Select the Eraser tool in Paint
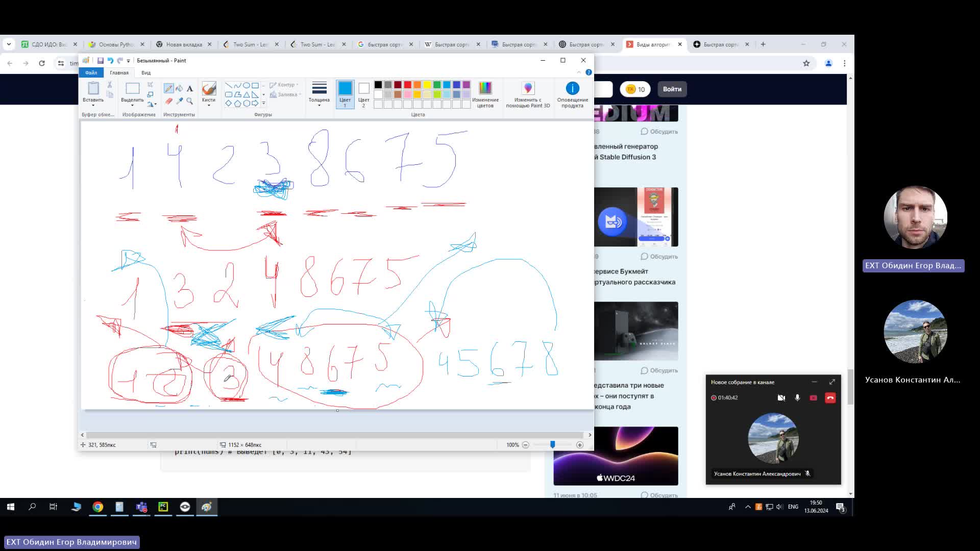 168,101
